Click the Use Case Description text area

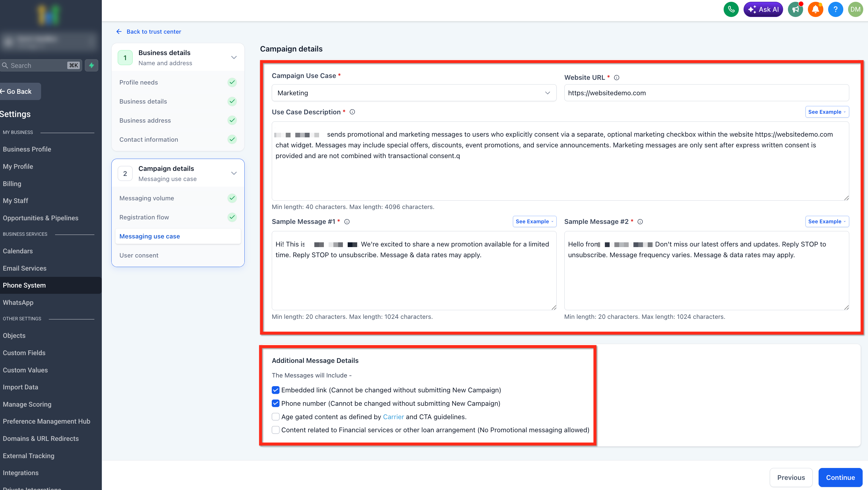[x=560, y=161]
